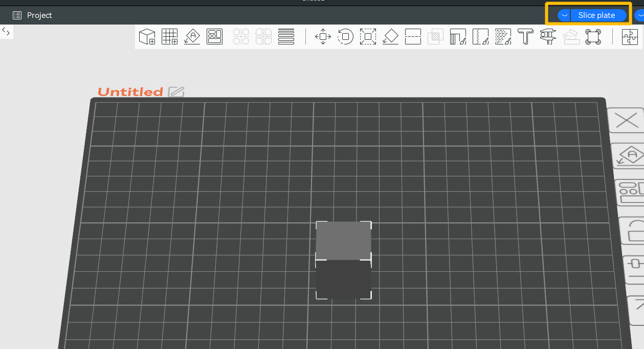
Task: Click the Slice plate button
Action: tap(596, 15)
